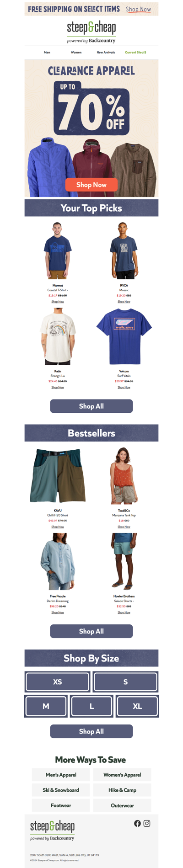Select size XS
Screen dimensions: 183x868
[58, 682]
